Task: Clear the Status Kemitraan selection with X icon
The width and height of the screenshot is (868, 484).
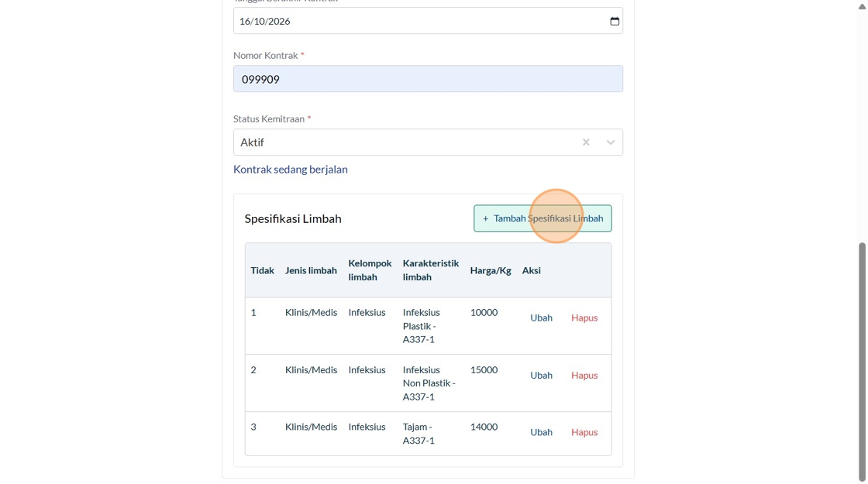Action: coord(586,142)
